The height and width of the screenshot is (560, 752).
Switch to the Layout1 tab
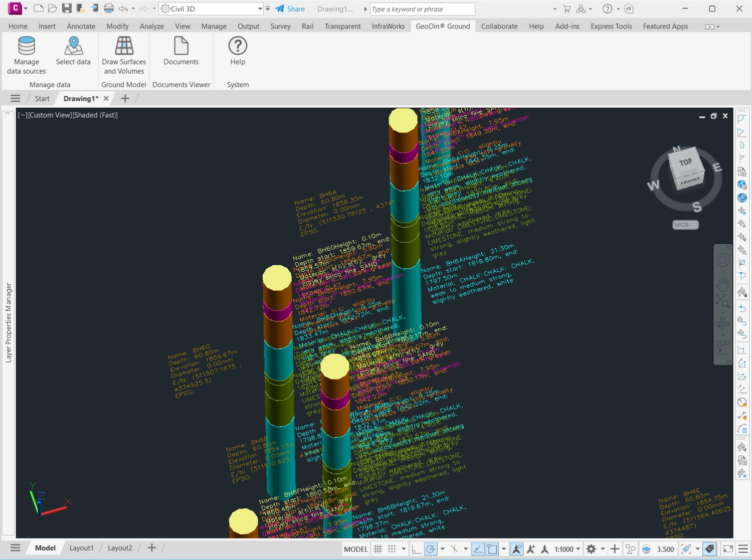(81, 548)
